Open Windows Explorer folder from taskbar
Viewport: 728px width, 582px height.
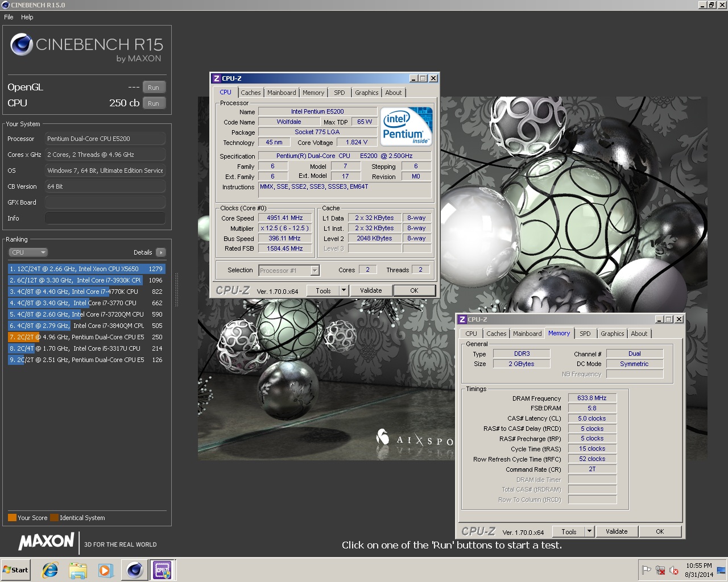click(x=78, y=570)
